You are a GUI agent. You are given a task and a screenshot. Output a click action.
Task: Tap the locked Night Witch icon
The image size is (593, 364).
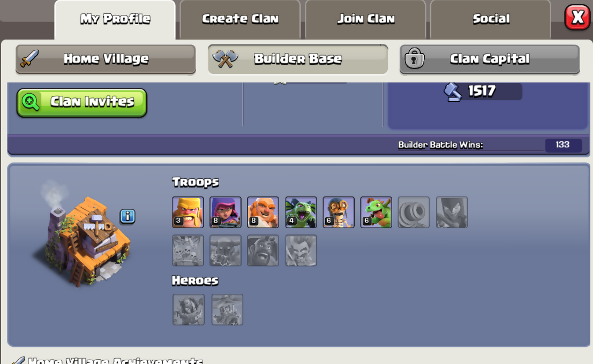(452, 212)
